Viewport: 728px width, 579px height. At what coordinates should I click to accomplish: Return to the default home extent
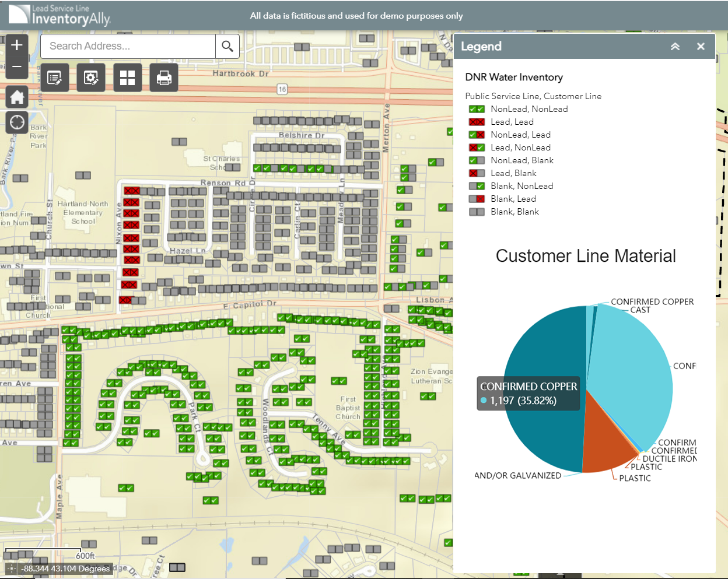click(x=17, y=97)
